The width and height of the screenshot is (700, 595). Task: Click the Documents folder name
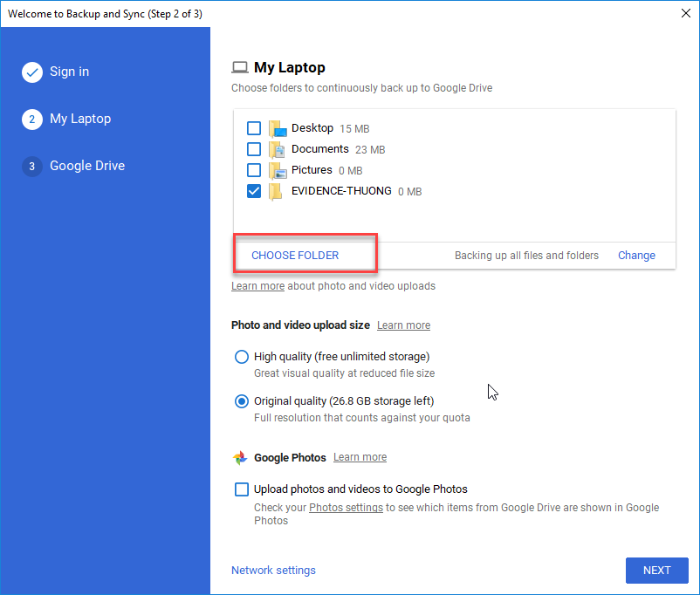(320, 149)
